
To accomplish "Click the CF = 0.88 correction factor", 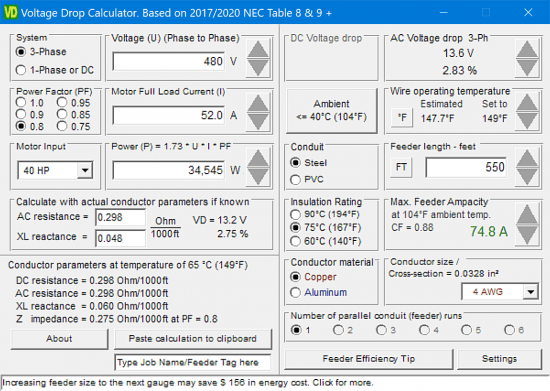I will 412,228.
